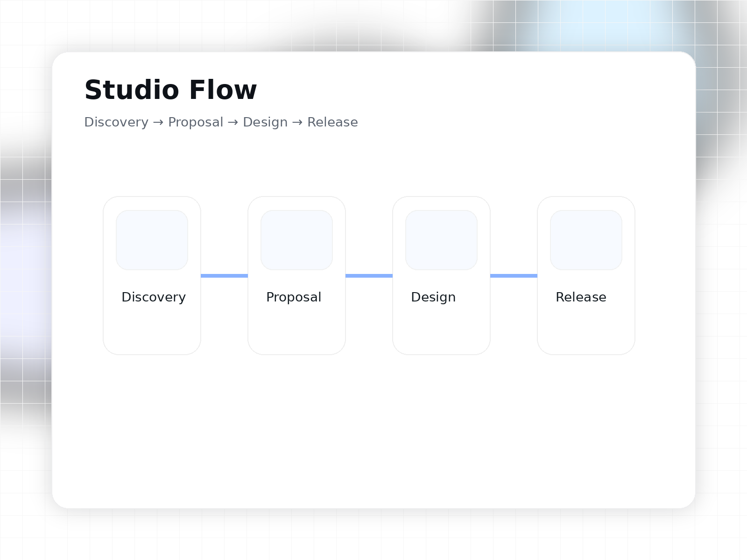Click the Design label inside the card
747x560 pixels.
pyautogui.click(x=433, y=297)
